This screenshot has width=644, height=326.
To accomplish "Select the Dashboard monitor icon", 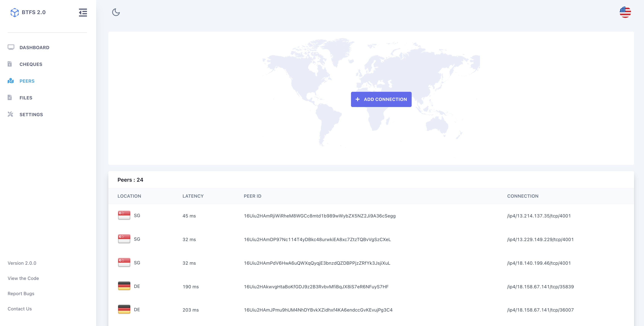I will pyautogui.click(x=11, y=47).
